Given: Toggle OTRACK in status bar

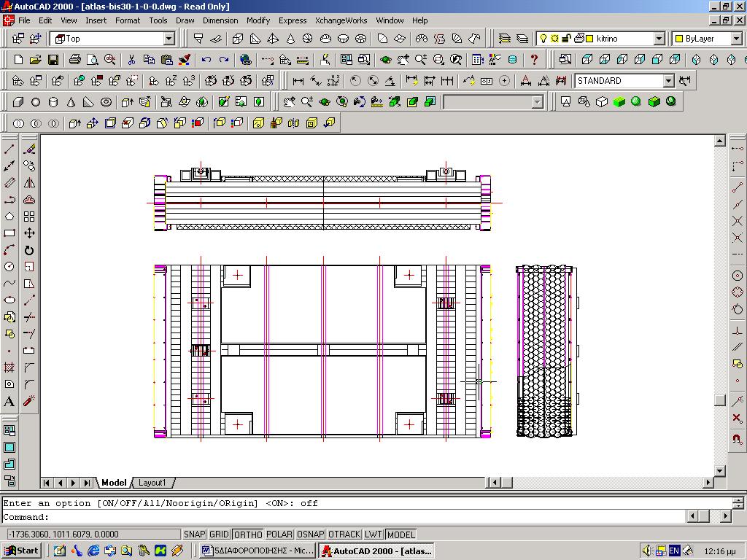Looking at the screenshot, I should [x=344, y=534].
